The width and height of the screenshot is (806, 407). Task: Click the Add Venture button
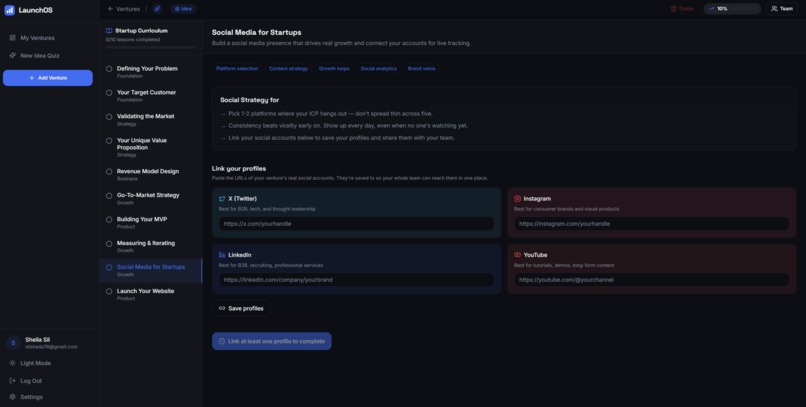point(48,78)
